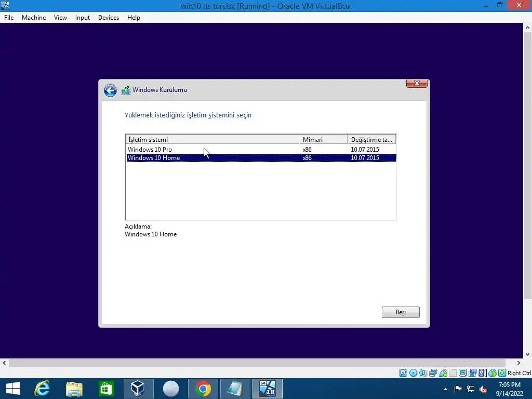Viewport: 532px width, 399px height.
Task: Switch to Google Chrome on taskbar
Action: pyautogui.click(x=203, y=389)
